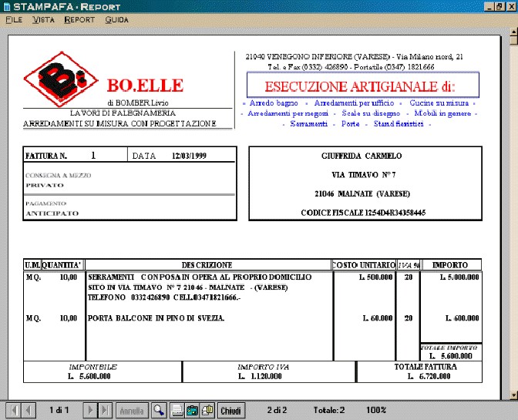Viewport: 518px width, 420px height.
Task: Open the File menu
Action: pyautogui.click(x=14, y=19)
